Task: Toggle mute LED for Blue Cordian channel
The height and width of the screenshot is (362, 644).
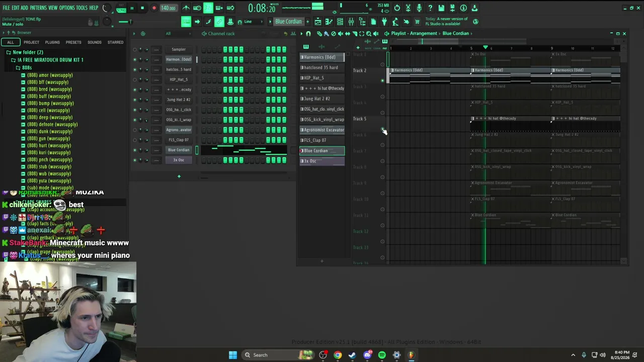Action: 134,150
